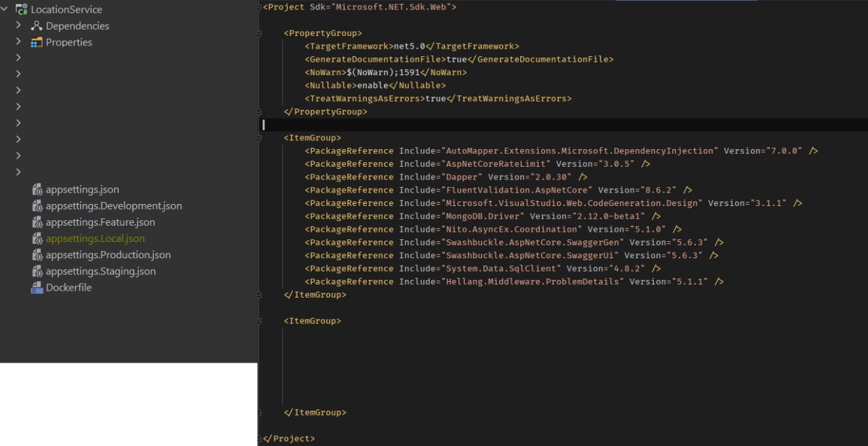Click the Hellang.Middleware.ProblemDetails package line
The image size is (868, 446).
pos(514,281)
